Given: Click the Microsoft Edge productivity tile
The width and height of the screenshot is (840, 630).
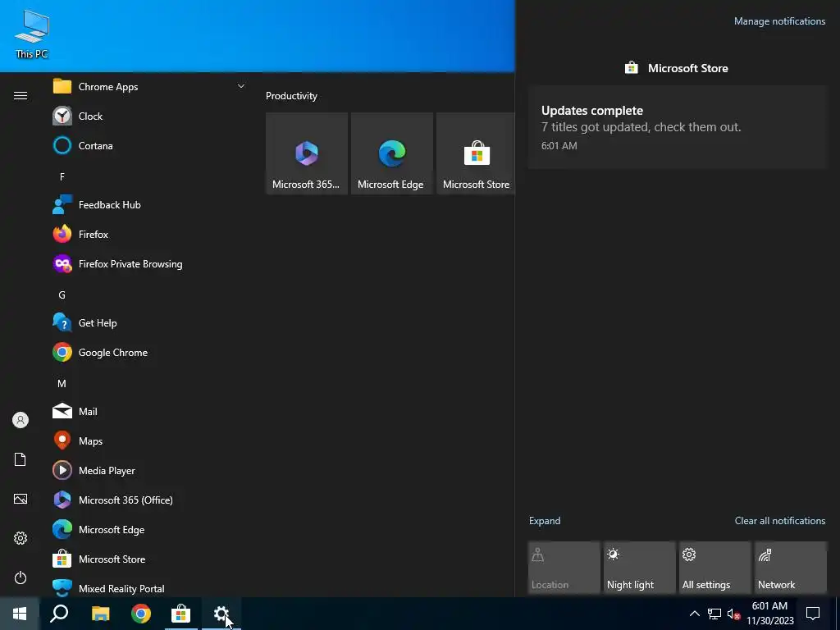Looking at the screenshot, I should (x=391, y=153).
